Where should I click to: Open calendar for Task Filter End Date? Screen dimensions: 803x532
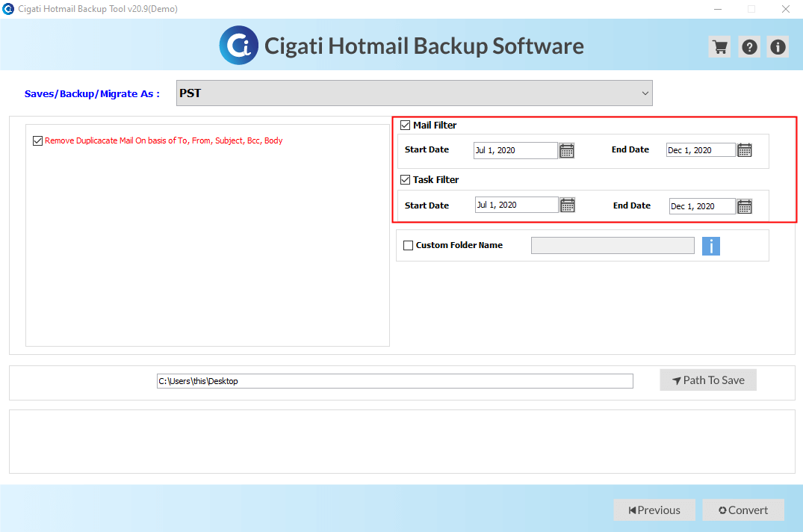744,206
